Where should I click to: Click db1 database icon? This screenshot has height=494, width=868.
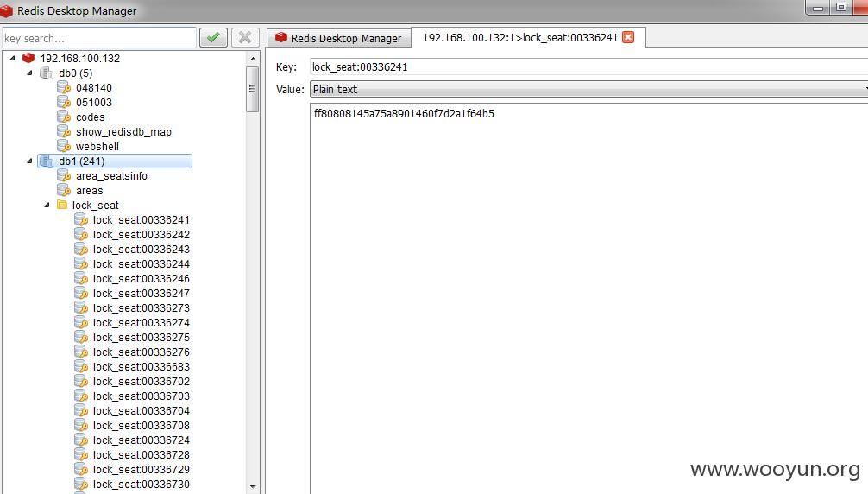[47, 161]
